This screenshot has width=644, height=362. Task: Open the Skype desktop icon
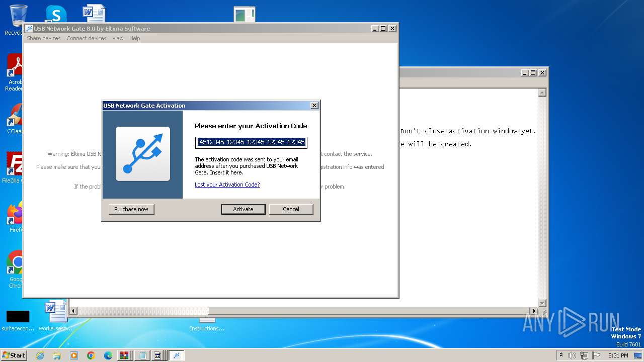pyautogui.click(x=55, y=14)
